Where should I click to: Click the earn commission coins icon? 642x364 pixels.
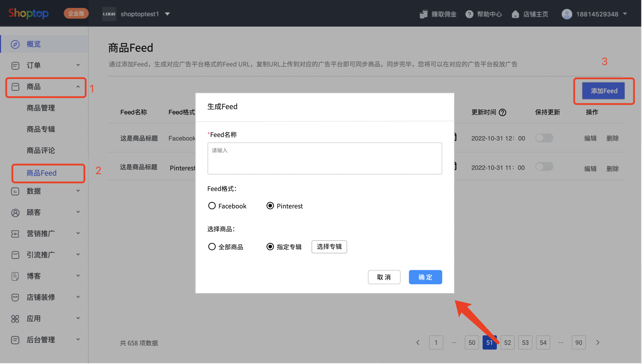pyautogui.click(x=424, y=14)
